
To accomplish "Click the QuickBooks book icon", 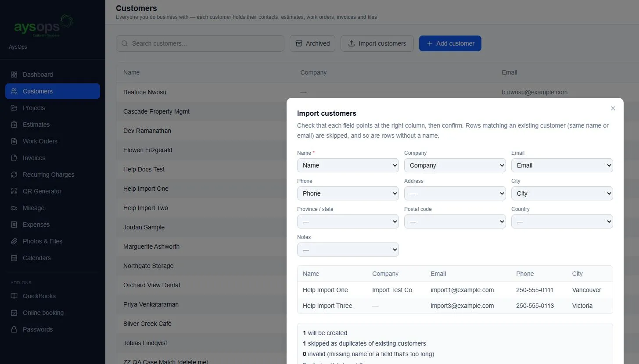I will tap(14, 296).
